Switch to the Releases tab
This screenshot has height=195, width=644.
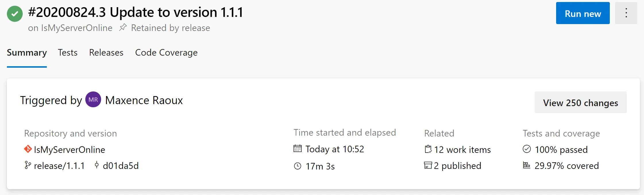106,52
